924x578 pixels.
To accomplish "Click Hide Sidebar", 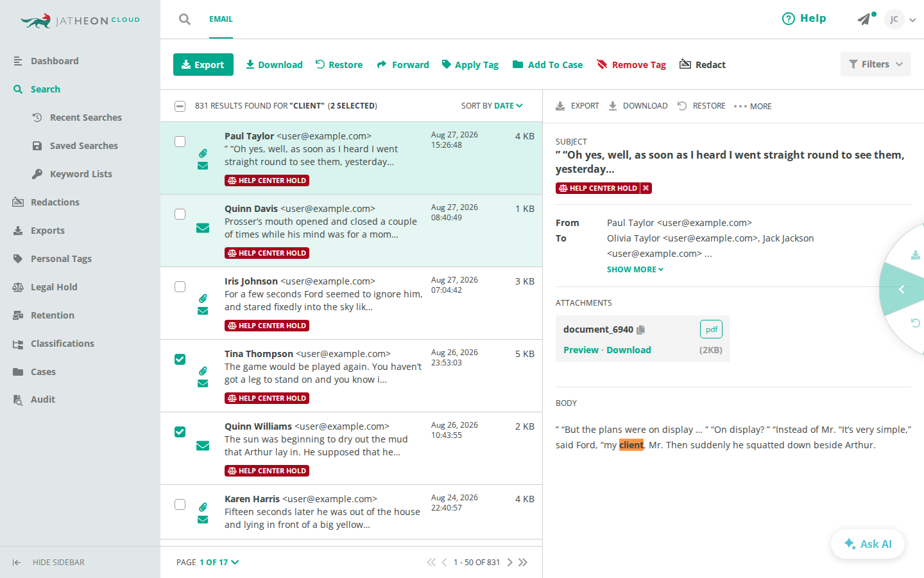I will pos(49,563).
